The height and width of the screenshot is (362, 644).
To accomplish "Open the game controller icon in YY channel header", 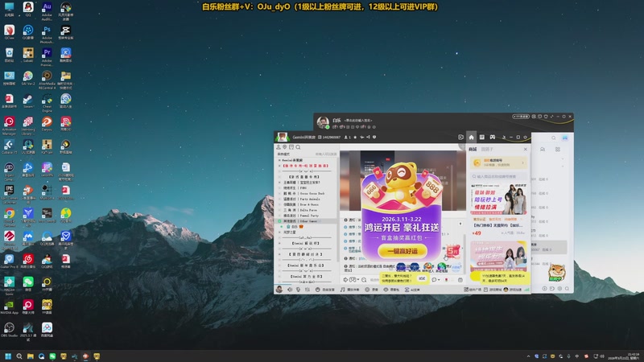I will [493, 137].
